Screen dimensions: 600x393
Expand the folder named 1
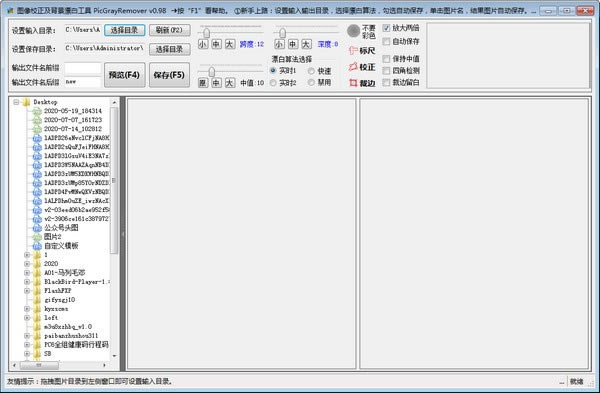pyautogui.click(x=27, y=255)
